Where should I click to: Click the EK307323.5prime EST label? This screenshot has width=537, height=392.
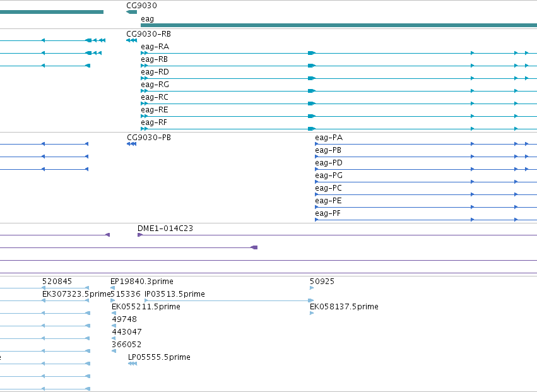[x=76, y=294]
